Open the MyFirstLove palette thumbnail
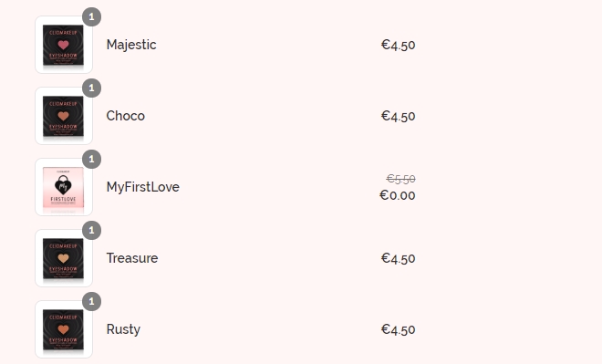Screen dimensions: 602x364 [64, 187]
